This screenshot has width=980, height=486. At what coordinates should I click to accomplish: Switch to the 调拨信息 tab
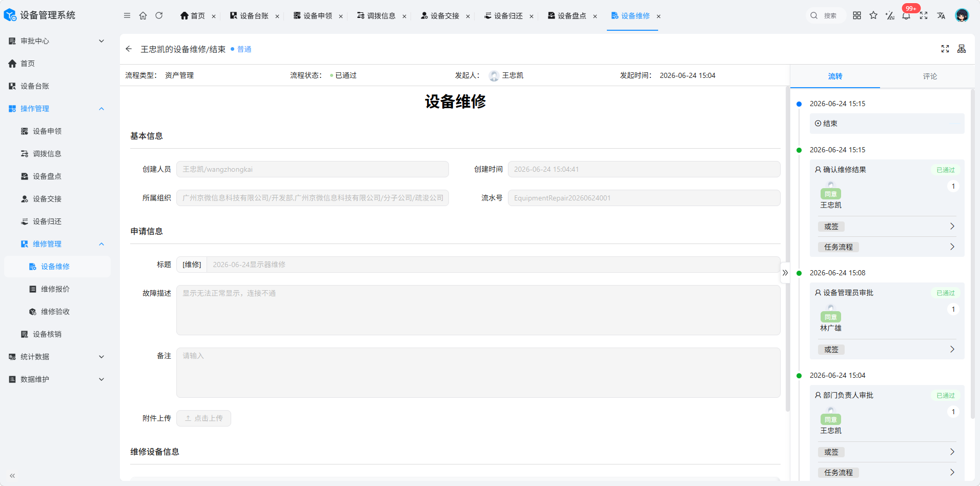[x=376, y=16]
